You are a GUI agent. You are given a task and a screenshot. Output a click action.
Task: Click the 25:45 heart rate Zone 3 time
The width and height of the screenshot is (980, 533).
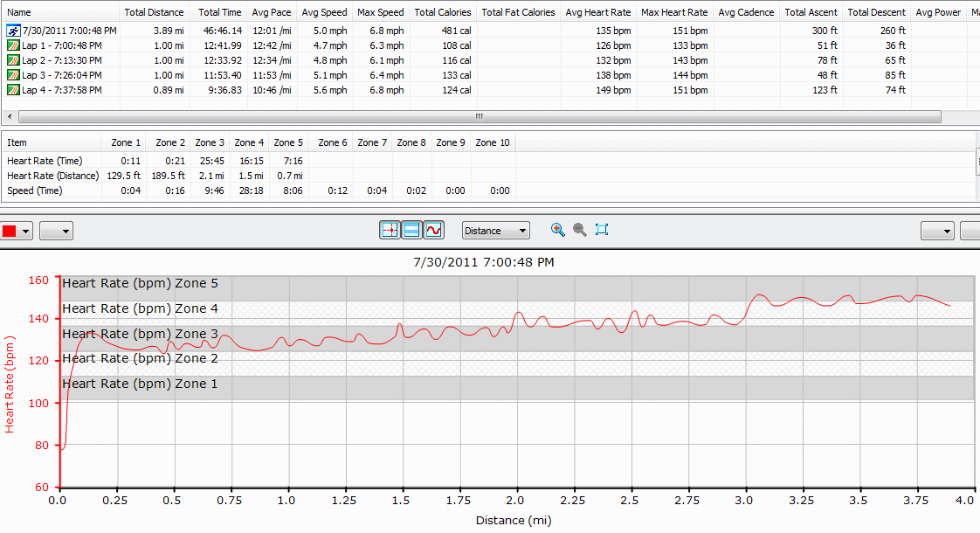[212, 161]
